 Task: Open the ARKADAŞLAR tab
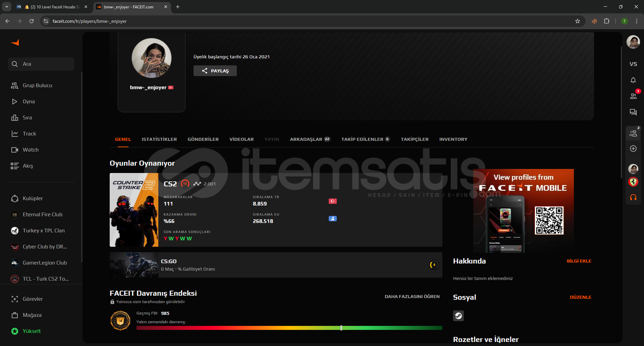(x=310, y=139)
